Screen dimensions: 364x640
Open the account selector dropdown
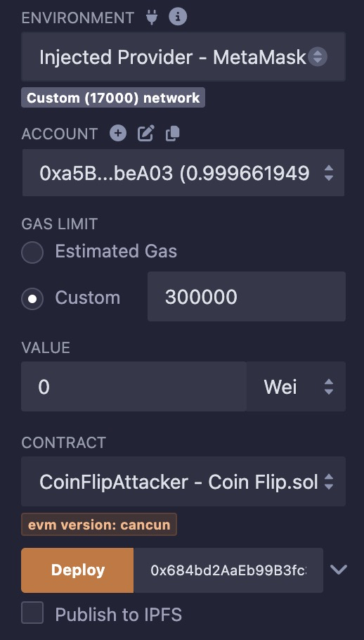(183, 172)
